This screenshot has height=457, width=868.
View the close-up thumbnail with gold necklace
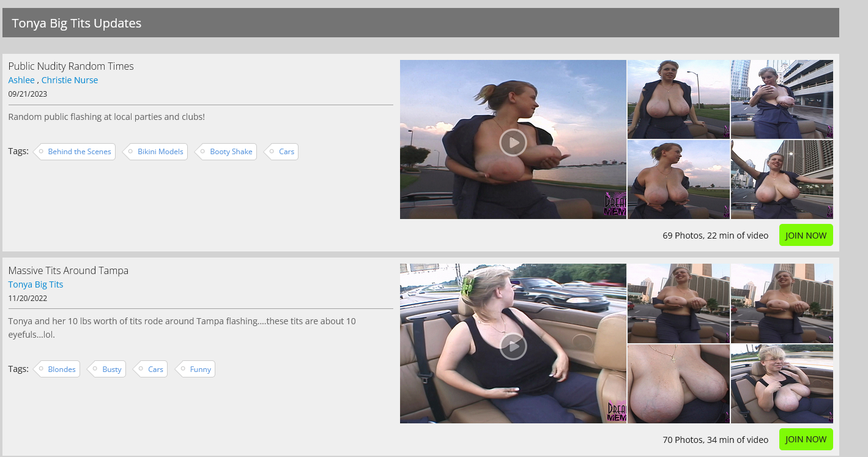click(678, 384)
